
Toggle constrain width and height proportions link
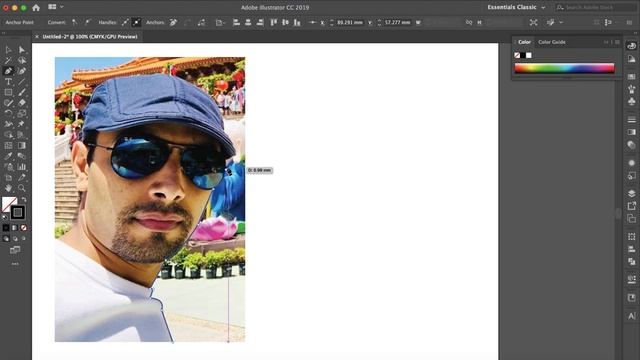469,22
